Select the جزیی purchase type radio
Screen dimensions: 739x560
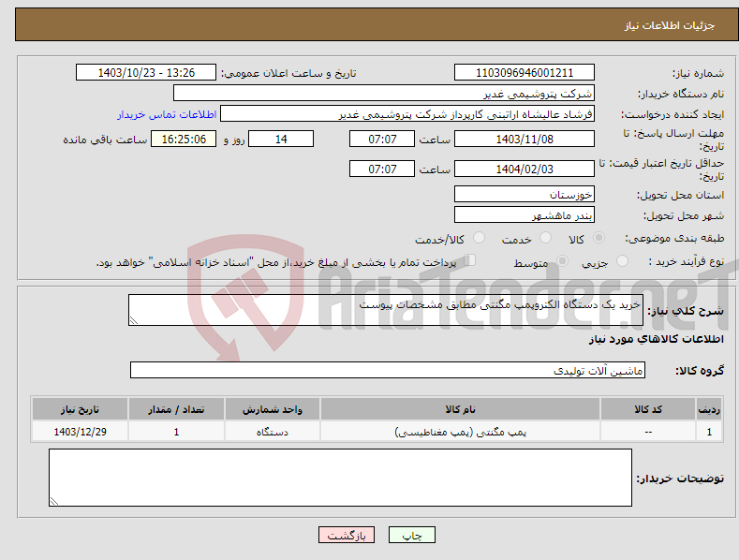click(622, 260)
